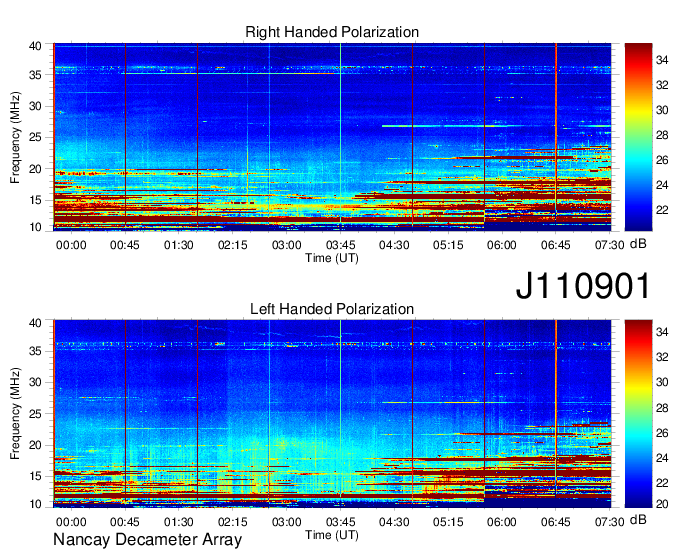Viewport: 680px width, 552px height.
Task: Click the "03:00" time tick on the Left Handed plot
Action: coord(287,522)
